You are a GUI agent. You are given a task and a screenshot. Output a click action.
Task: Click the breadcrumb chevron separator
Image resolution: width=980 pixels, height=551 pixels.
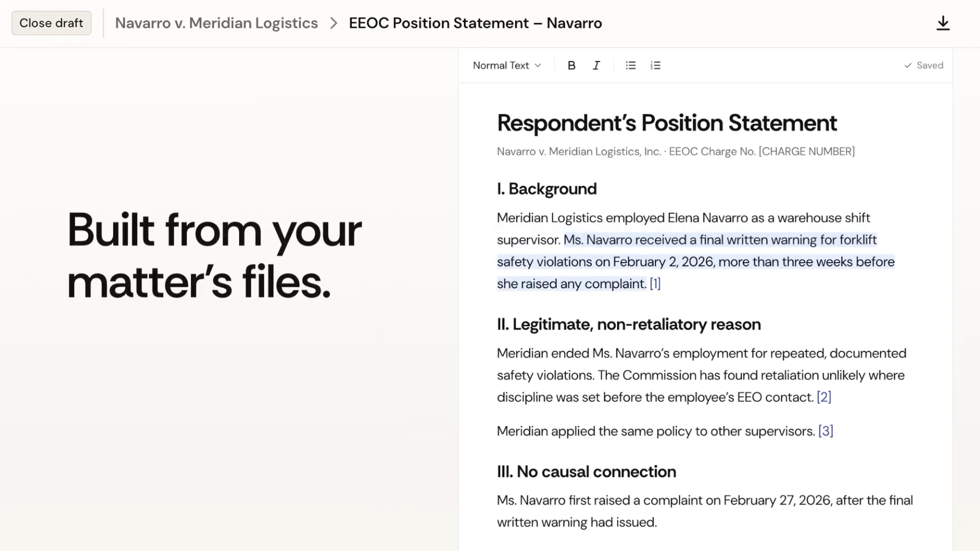[x=334, y=23]
